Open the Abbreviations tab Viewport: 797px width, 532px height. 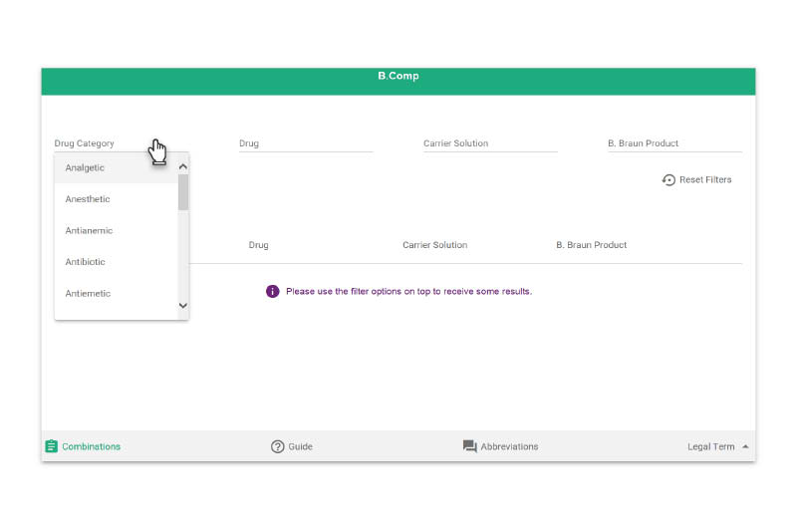(x=501, y=446)
